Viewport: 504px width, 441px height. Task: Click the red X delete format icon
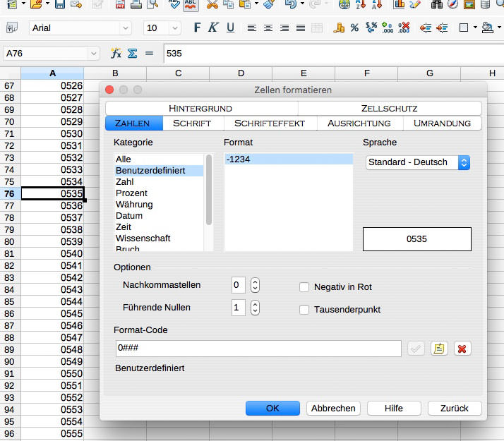(x=462, y=349)
